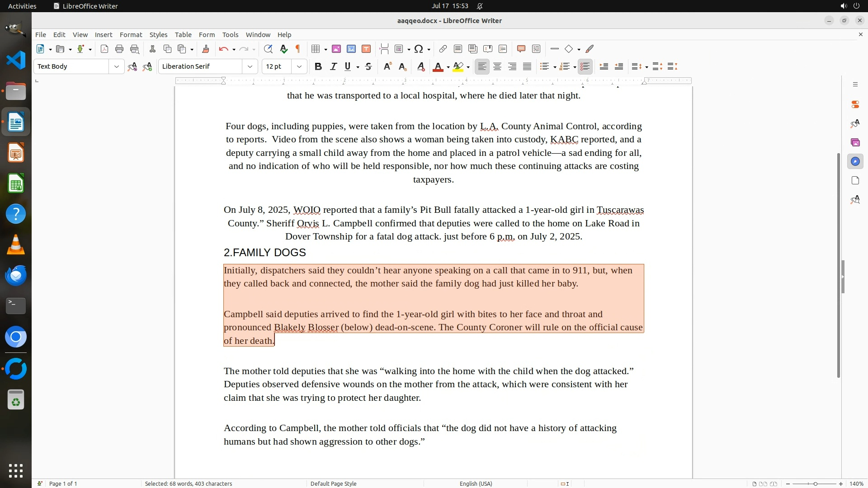Toggle bold formatting

318,66
